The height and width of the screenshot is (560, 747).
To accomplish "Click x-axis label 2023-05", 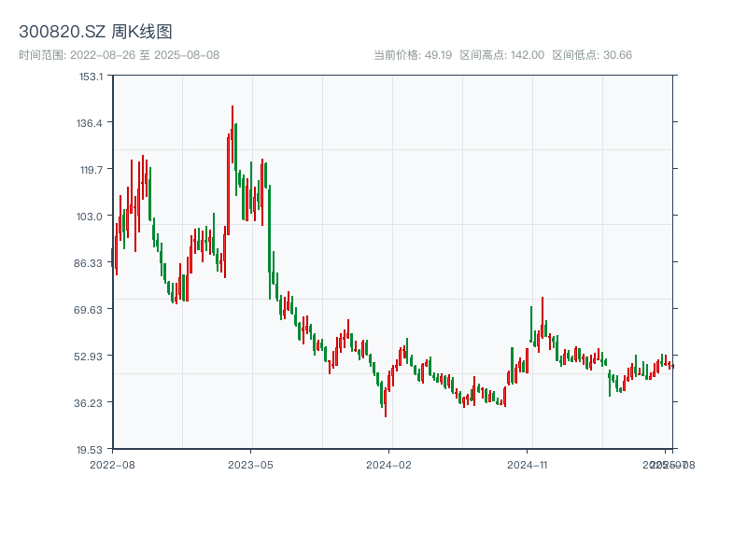I will [x=250, y=465].
